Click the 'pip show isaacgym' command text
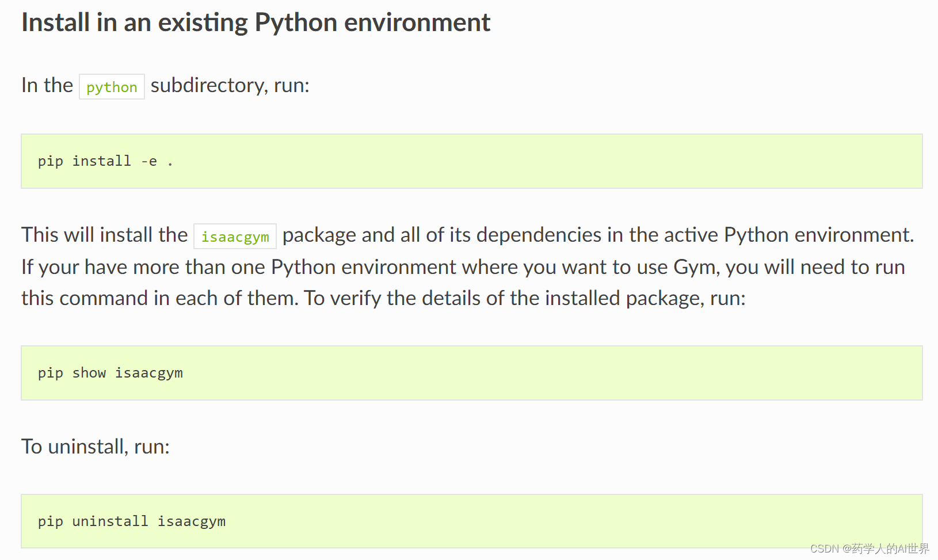 (x=110, y=373)
